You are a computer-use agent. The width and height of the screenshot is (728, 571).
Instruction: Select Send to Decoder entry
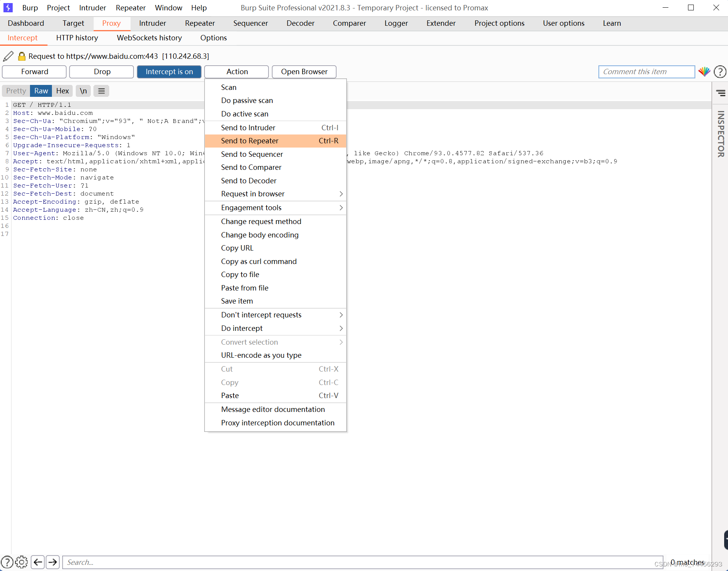coord(275,181)
